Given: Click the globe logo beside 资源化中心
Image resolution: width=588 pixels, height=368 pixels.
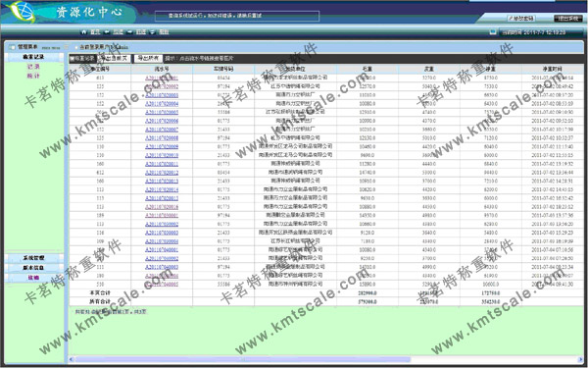Looking at the screenshot, I should (22, 11).
